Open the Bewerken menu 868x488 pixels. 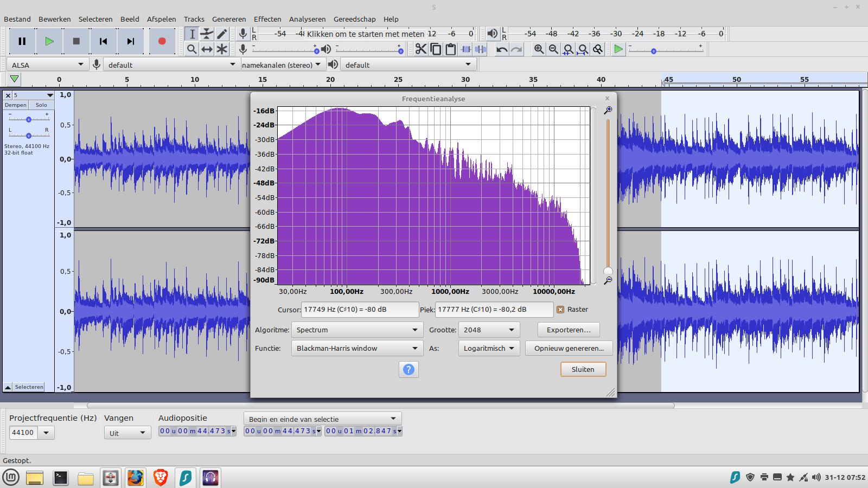coord(55,19)
